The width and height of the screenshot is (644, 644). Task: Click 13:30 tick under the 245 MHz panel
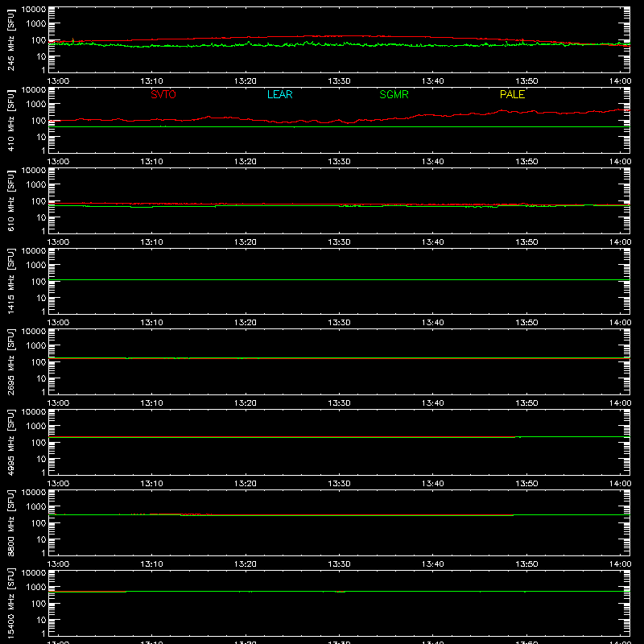(339, 81)
